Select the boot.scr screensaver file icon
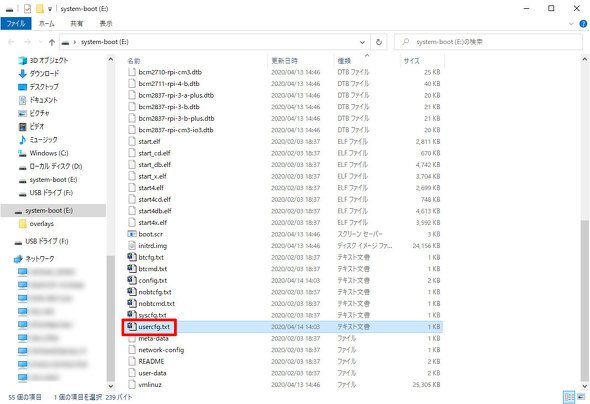This screenshot has width=590, height=404. pyautogui.click(x=132, y=234)
